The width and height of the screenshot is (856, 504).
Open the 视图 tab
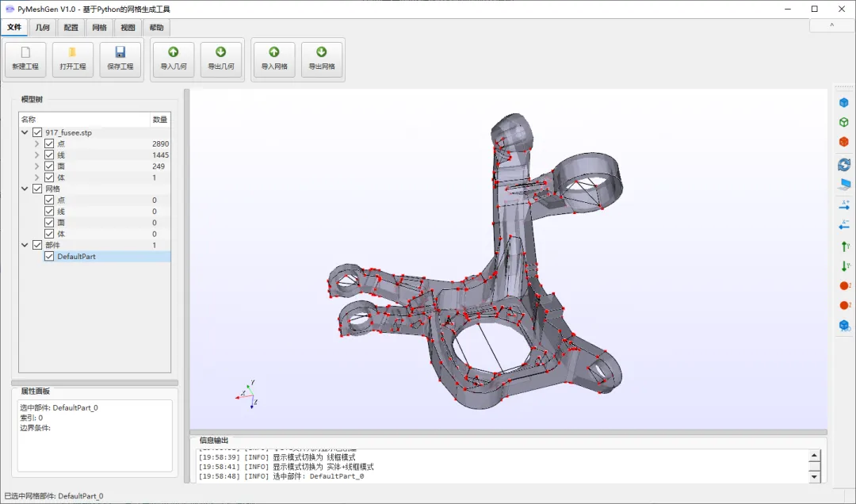tap(128, 27)
